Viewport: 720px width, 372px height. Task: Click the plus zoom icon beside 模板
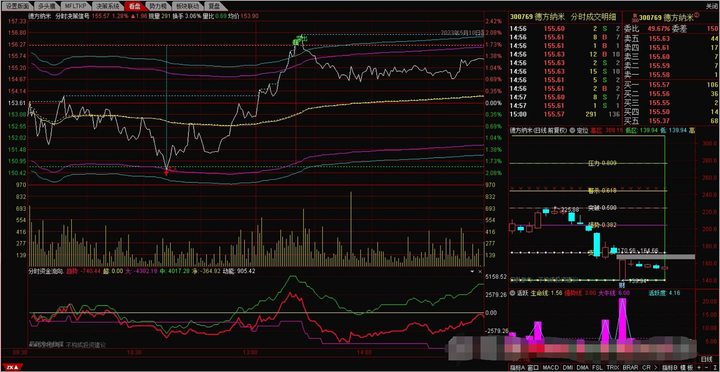(699, 368)
